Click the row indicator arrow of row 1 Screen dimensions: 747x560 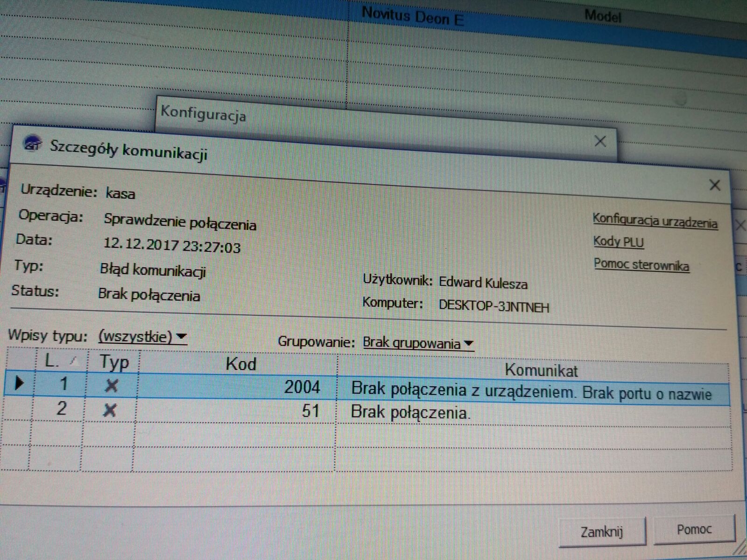(x=19, y=383)
